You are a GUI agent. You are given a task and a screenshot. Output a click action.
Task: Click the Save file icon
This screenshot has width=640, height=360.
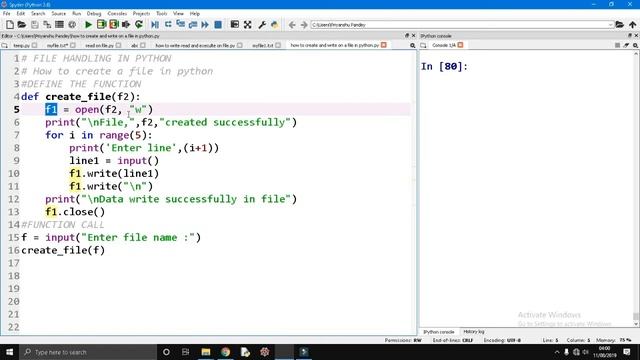coord(35,24)
